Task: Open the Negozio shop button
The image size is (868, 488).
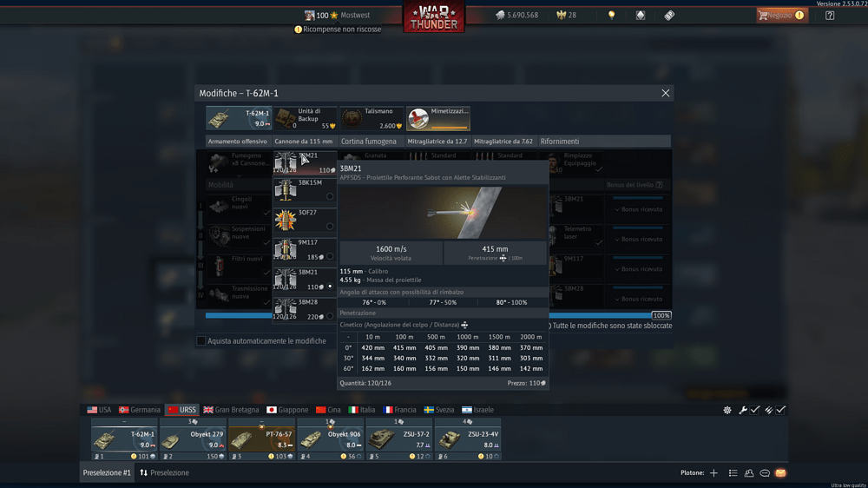Action: 782,15
